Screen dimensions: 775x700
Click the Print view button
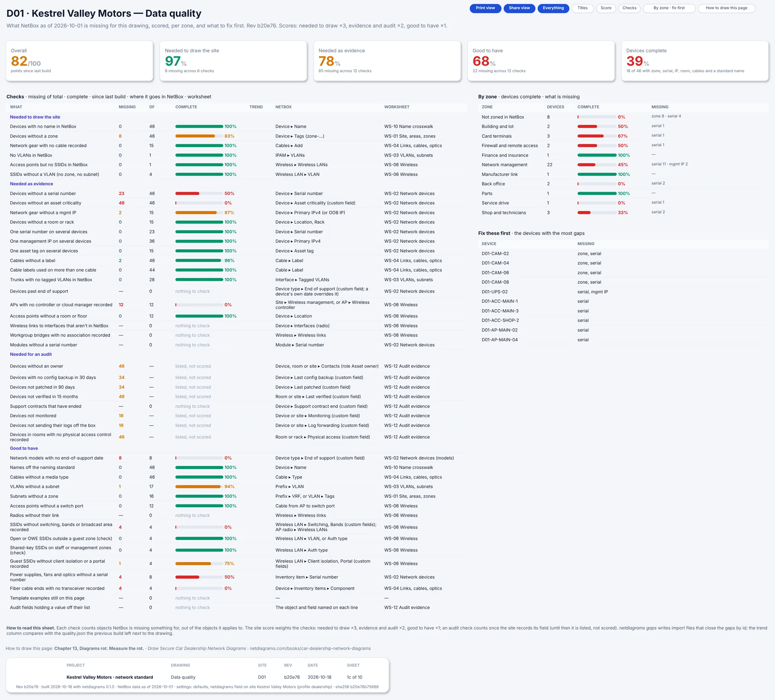point(485,8)
